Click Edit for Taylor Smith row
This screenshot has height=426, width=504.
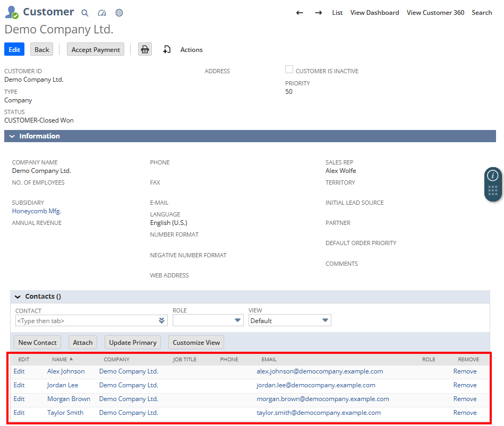[x=19, y=413]
